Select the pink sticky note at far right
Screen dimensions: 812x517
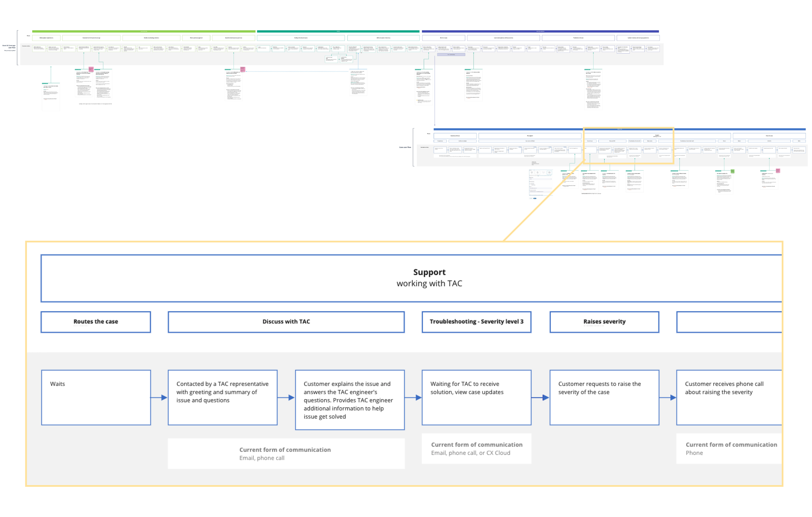[778, 171]
